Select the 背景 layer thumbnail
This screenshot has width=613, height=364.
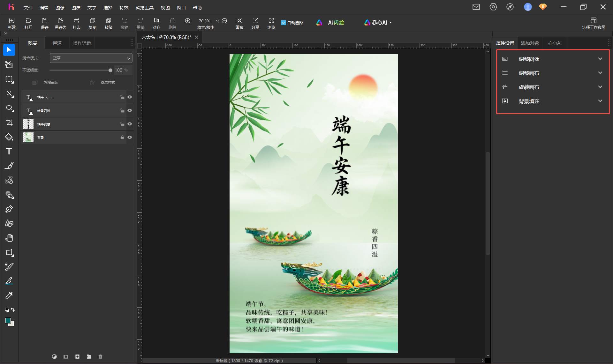click(28, 137)
